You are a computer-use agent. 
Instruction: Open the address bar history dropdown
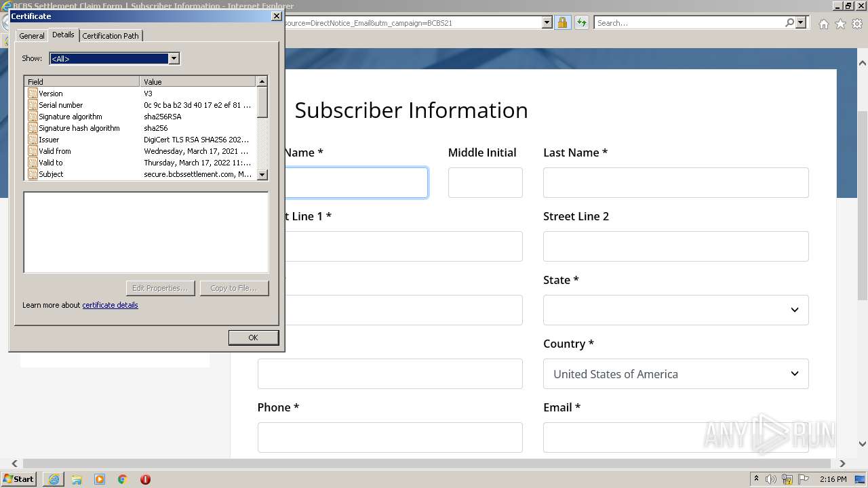pyautogui.click(x=547, y=22)
